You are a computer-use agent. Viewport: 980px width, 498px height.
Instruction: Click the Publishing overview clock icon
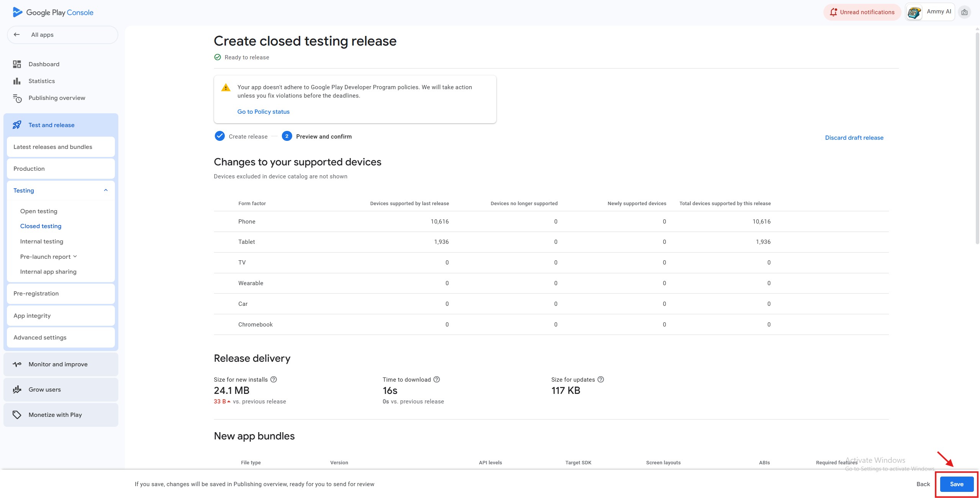pyautogui.click(x=17, y=98)
